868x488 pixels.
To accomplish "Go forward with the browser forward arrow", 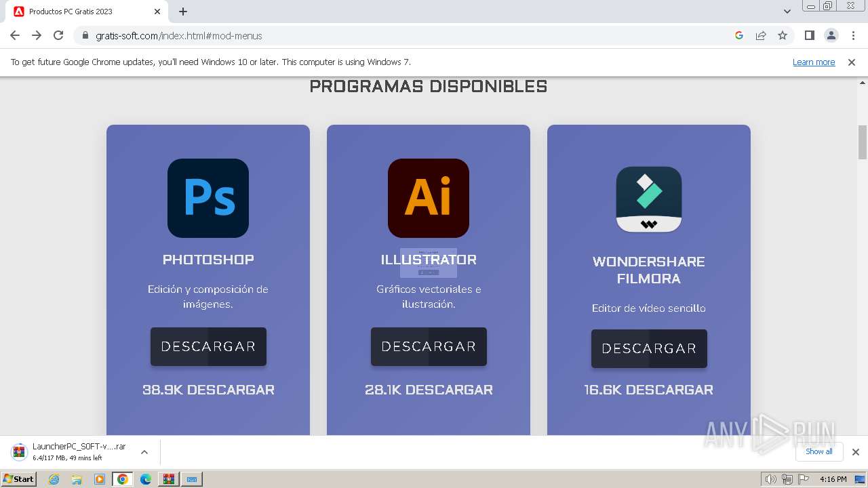I will point(37,35).
